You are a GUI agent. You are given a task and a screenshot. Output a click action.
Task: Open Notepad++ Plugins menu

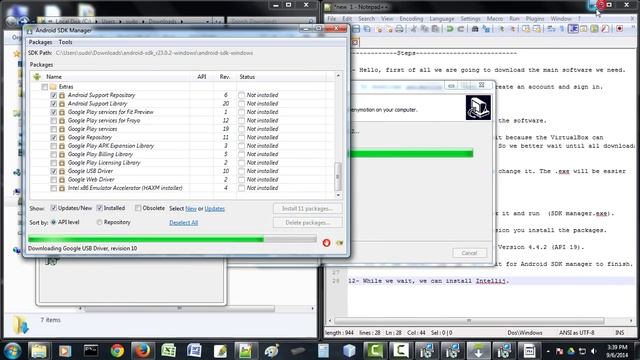(x=535, y=19)
